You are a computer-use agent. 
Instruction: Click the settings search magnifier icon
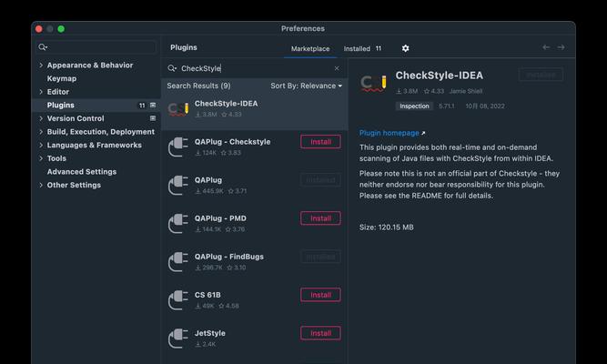43,47
